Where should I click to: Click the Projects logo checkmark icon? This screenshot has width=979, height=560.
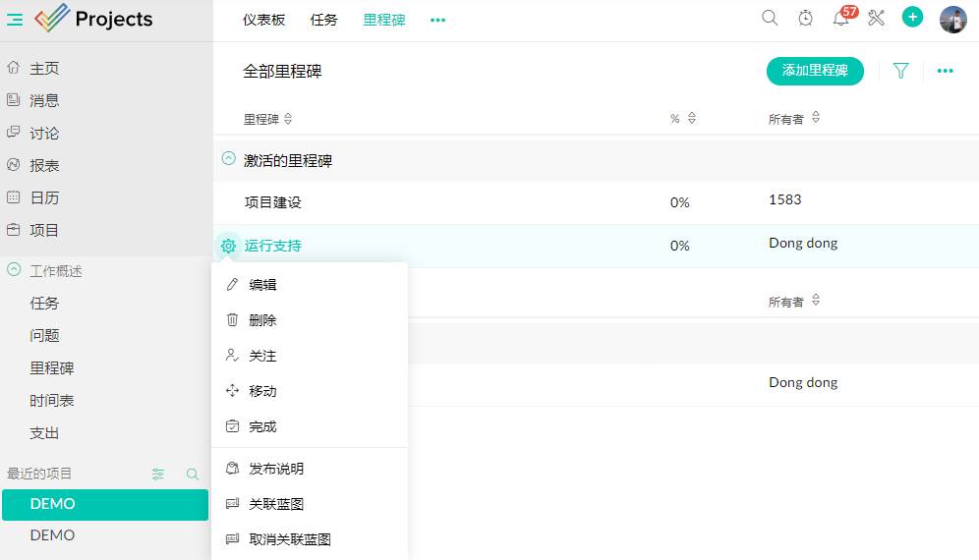coord(52,18)
